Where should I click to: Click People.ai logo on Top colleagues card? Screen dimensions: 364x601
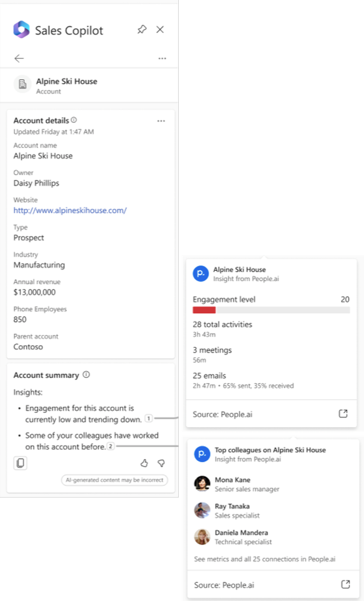tap(202, 454)
